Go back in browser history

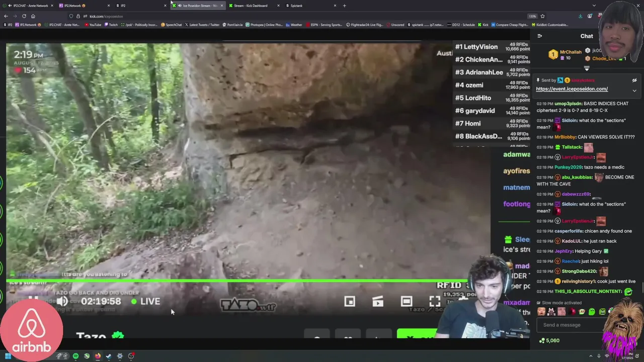coord(6,16)
